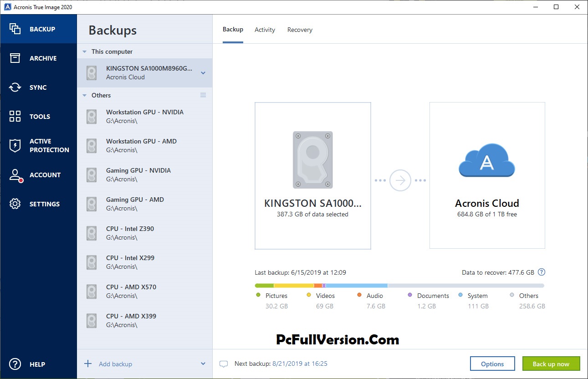Image resolution: width=588 pixels, height=379 pixels.
Task: Open the Others list menu icon
Action: pos(203,95)
